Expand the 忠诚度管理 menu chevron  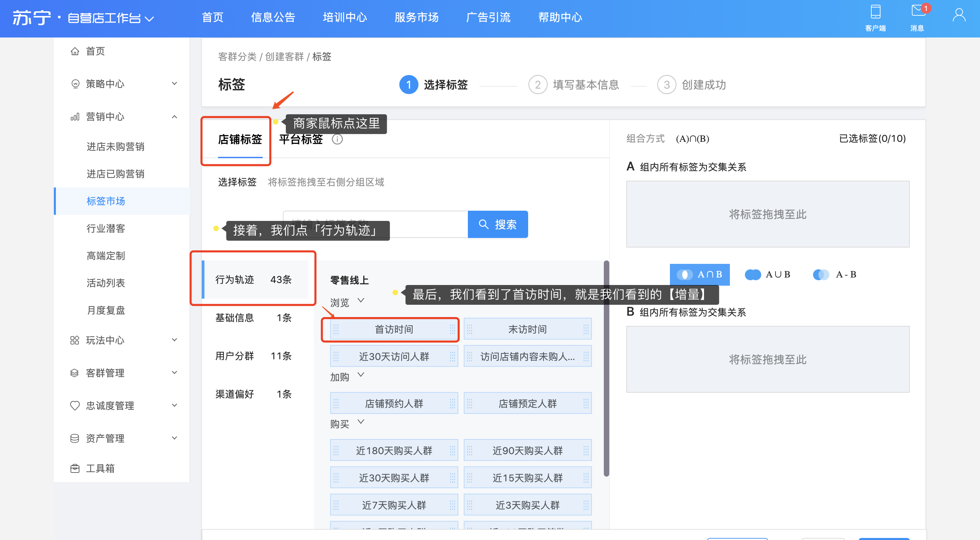point(174,405)
